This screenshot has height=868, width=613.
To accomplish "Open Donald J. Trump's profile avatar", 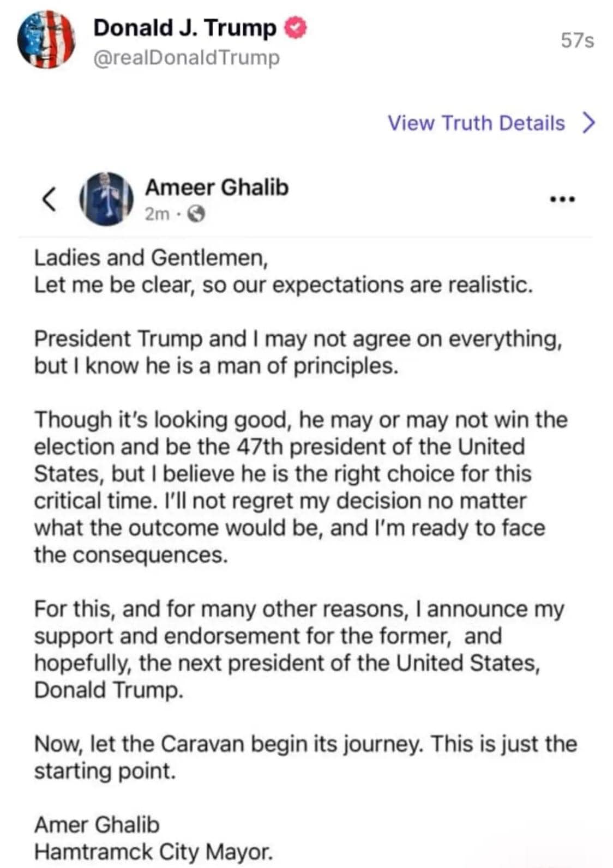I will point(46,39).
